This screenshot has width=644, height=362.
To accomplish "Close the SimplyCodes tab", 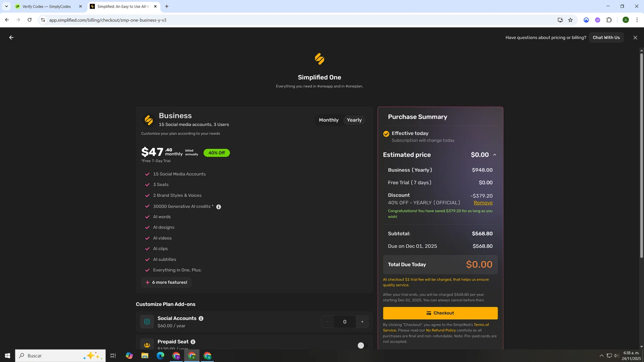I will pyautogui.click(x=80, y=6).
